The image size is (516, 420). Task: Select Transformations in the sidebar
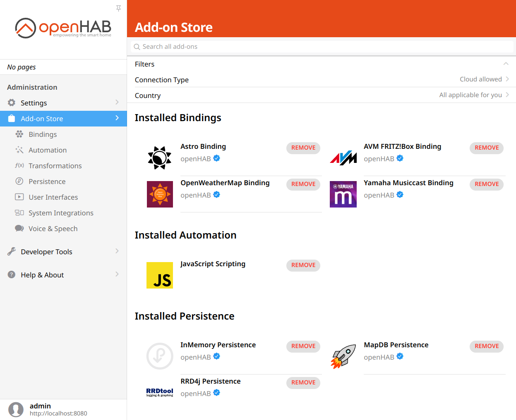55,166
